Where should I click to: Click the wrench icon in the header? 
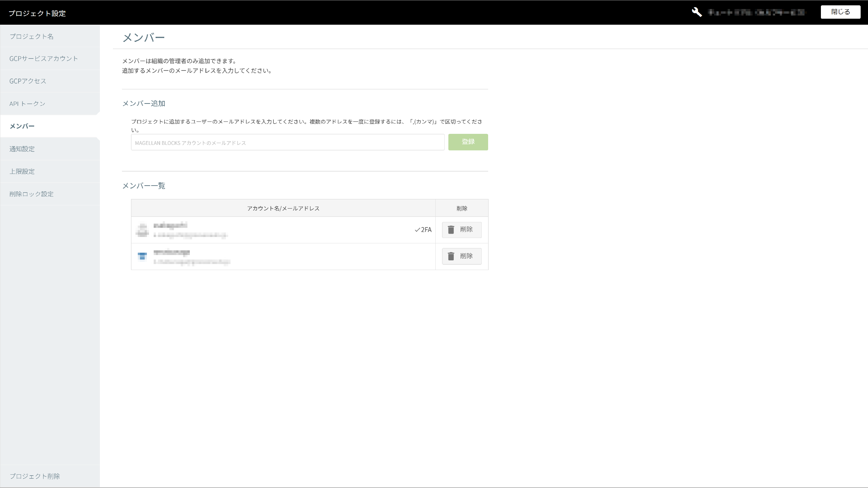tap(697, 12)
